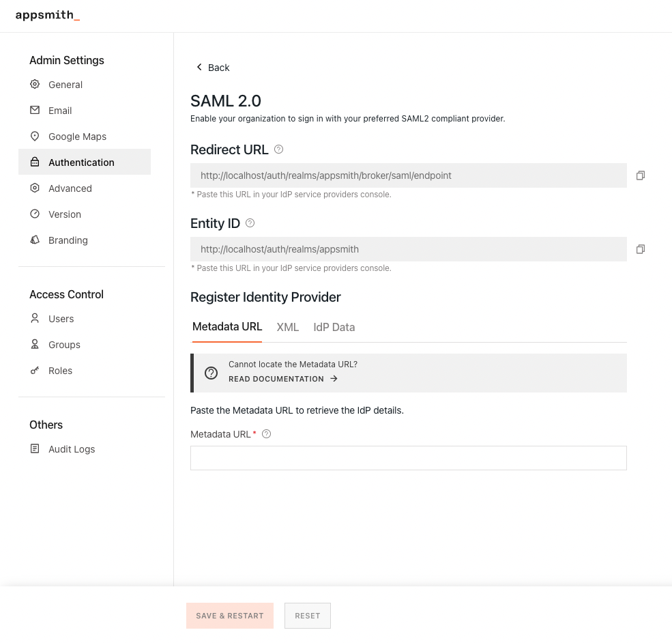This screenshot has width=672, height=643.
Task: Click the appsmith logo
Action: pyautogui.click(x=47, y=15)
